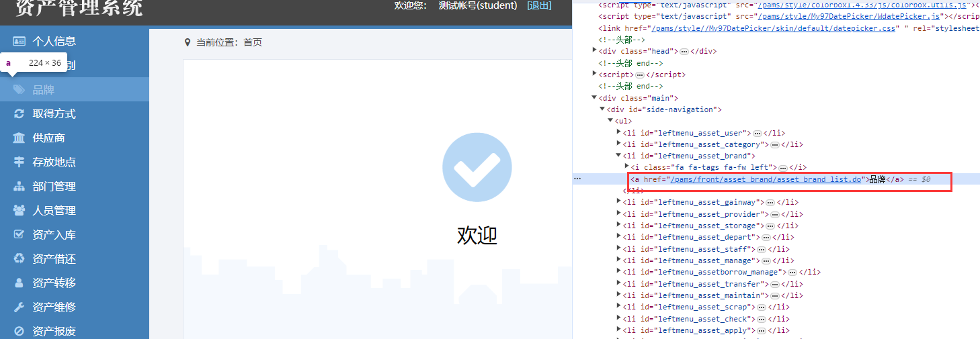Collapse the leftmenu_asset_brand li node

click(618, 155)
